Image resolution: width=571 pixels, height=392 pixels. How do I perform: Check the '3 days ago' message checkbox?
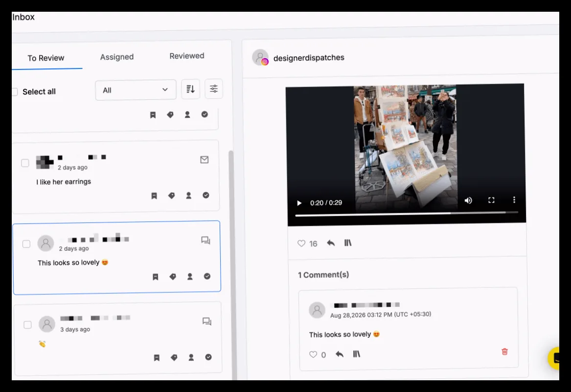click(28, 325)
